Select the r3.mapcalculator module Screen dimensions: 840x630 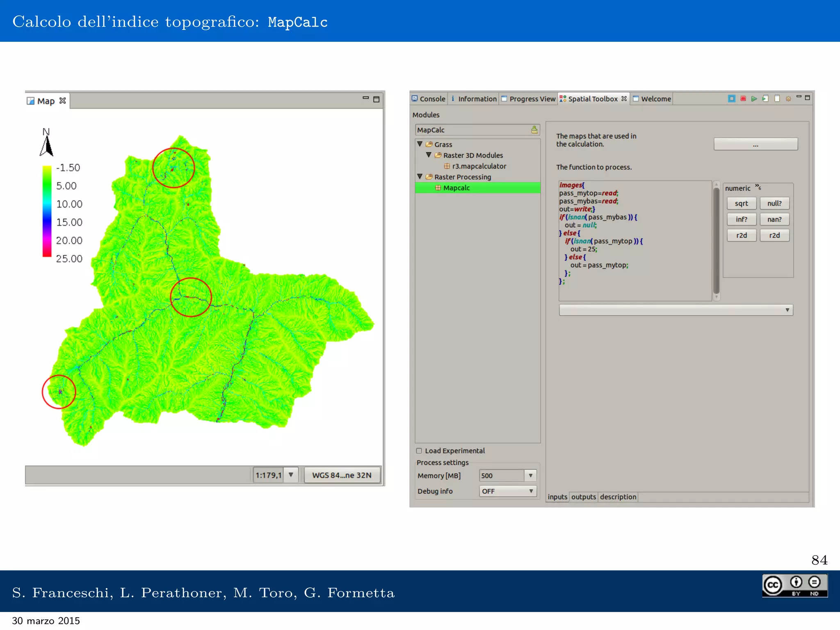tap(479, 166)
